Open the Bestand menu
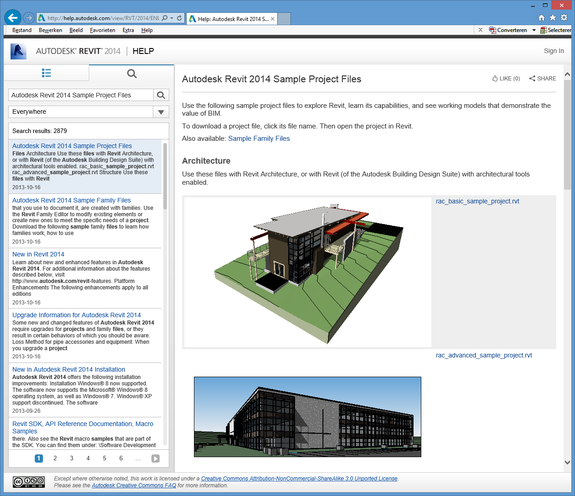575x496 pixels. 22,30
